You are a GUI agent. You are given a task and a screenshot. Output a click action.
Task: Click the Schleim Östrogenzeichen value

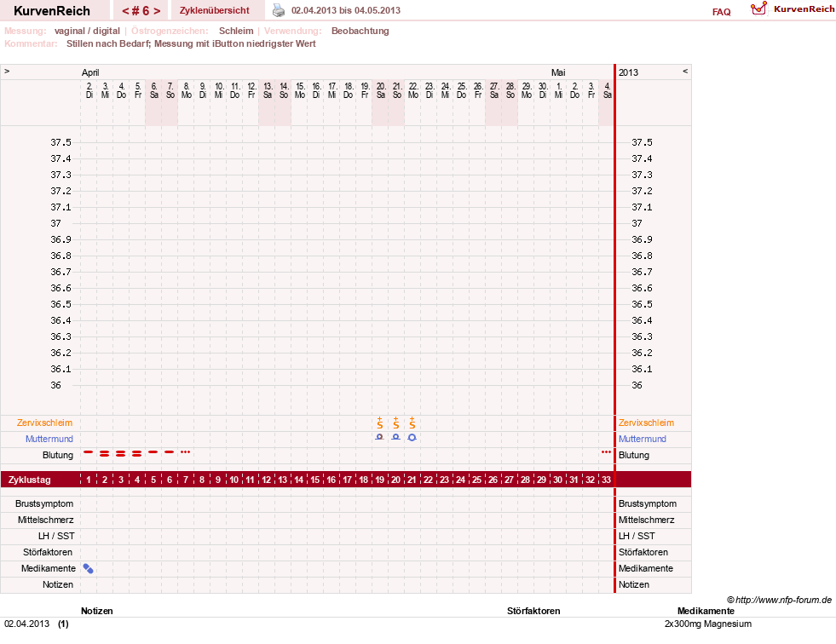click(x=236, y=31)
